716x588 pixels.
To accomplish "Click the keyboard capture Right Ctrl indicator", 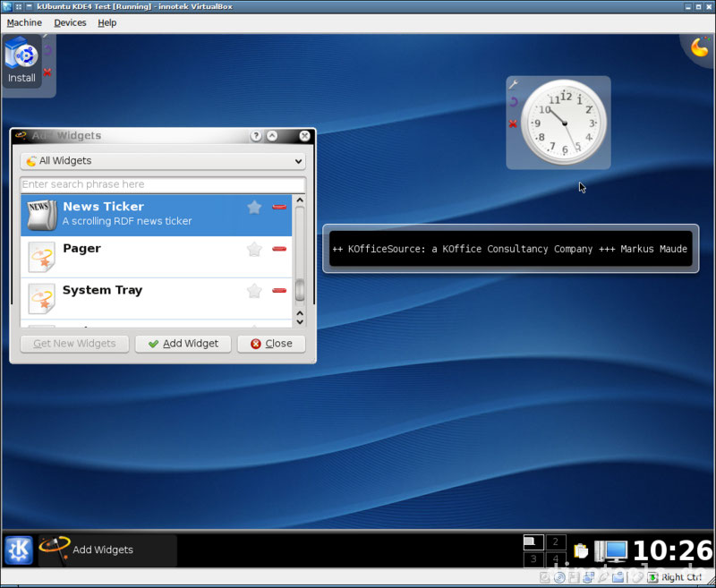I will (x=677, y=577).
